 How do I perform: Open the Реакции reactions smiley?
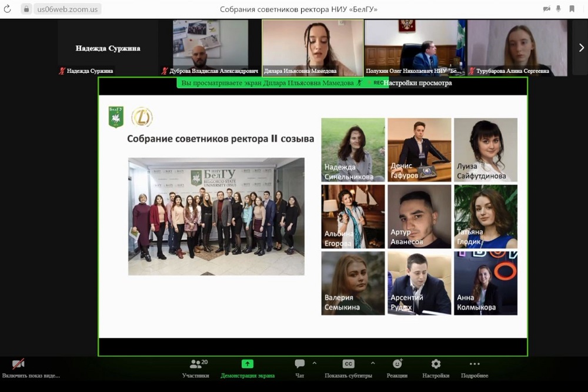coord(397,364)
